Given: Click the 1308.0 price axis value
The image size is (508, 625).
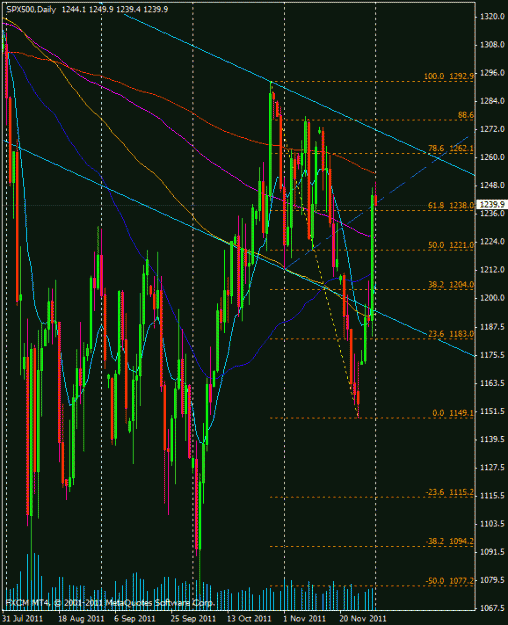Looking at the screenshot, I should [493, 45].
